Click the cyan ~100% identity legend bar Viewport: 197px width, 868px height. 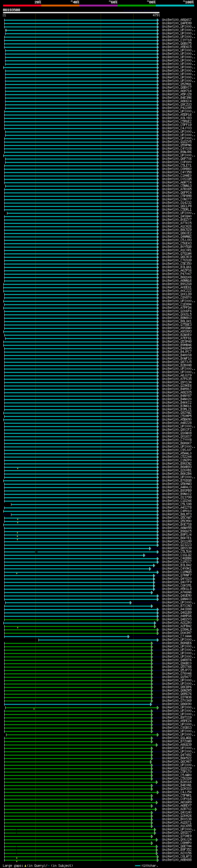point(175,6)
